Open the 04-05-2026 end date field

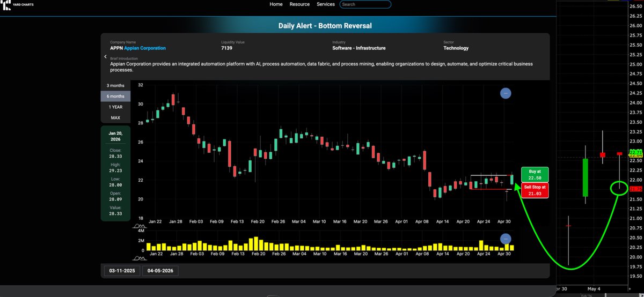point(160,271)
